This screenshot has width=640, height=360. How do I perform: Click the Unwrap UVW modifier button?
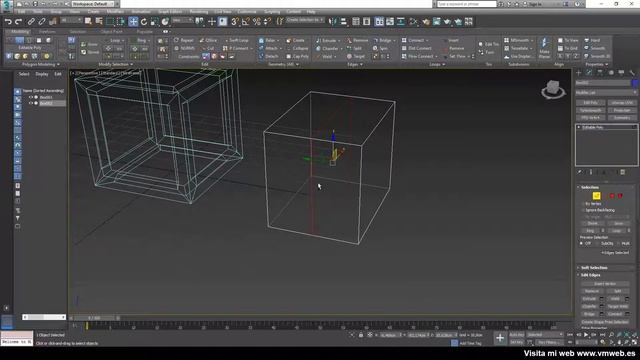[x=622, y=102]
